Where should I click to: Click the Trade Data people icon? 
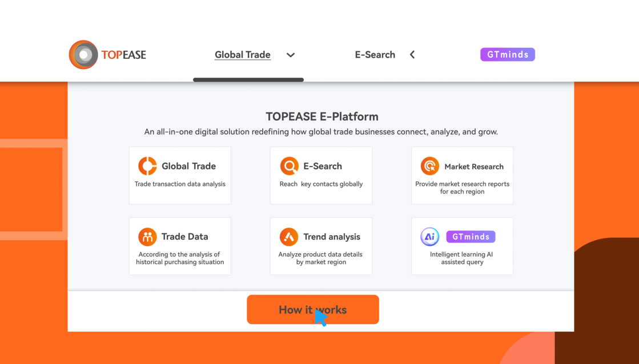147,237
